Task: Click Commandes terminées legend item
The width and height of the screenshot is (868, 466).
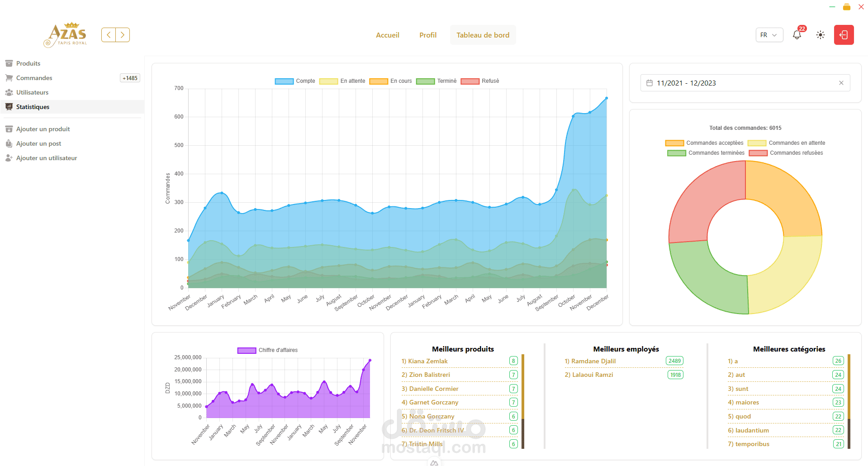Action: [706, 153]
